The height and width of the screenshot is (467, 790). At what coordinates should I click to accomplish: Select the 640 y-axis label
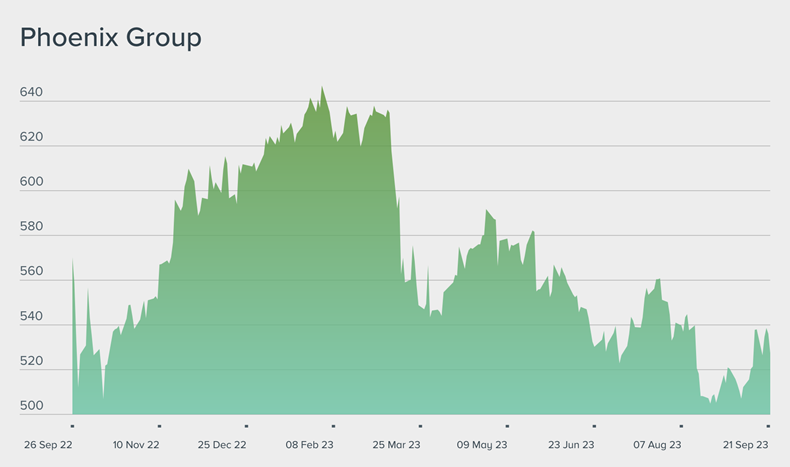31,92
